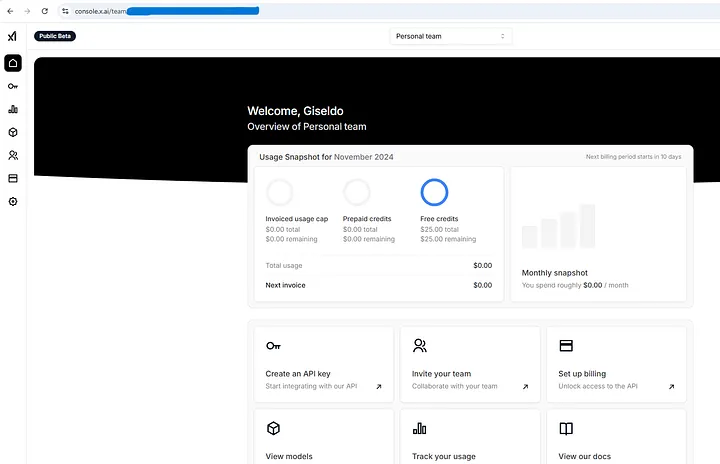The width and height of the screenshot is (720, 464).
Task: Open billing card icon in sidebar
Action: (x=12, y=178)
